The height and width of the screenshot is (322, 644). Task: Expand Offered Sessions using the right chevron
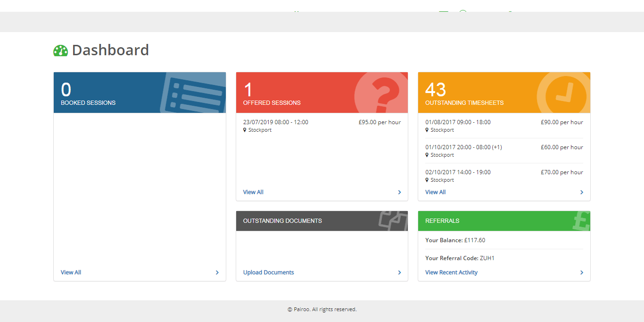click(x=399, y=192)
